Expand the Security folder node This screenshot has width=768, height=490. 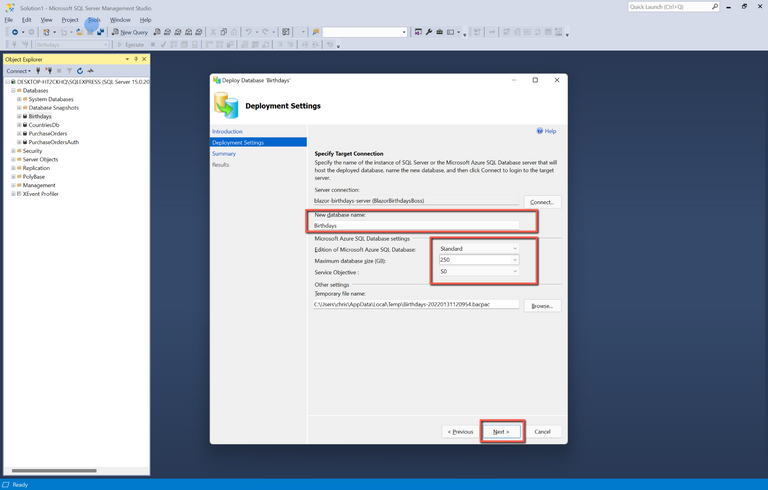13,151
